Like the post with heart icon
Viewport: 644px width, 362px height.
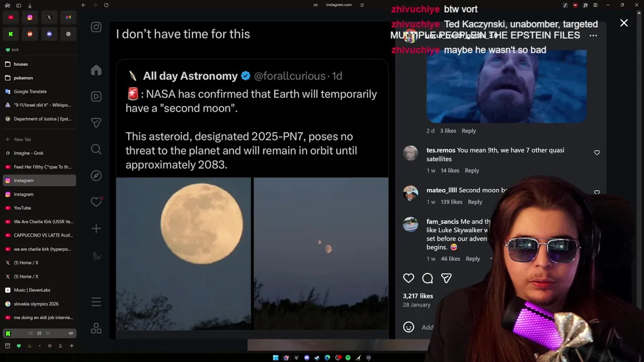click(x=409, y=278)
